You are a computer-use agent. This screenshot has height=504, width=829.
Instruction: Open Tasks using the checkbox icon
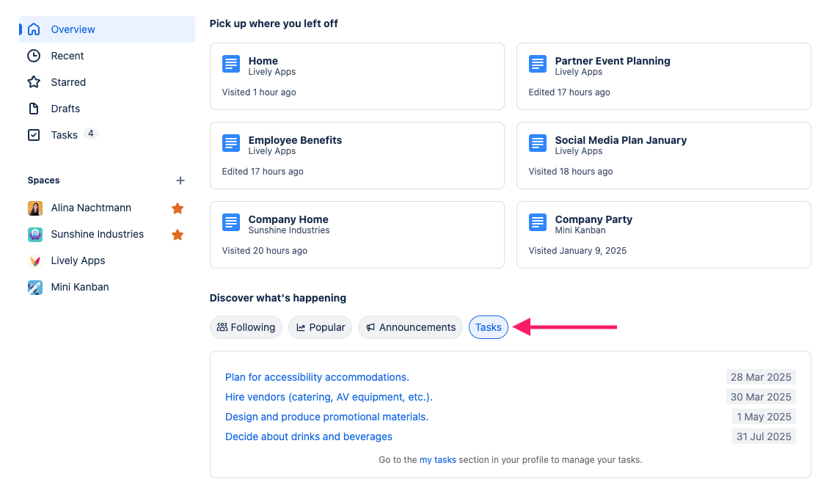34,134
